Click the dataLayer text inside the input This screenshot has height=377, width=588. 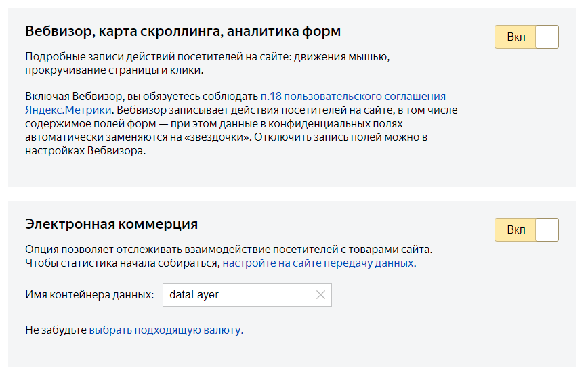(x=194, y=295)
